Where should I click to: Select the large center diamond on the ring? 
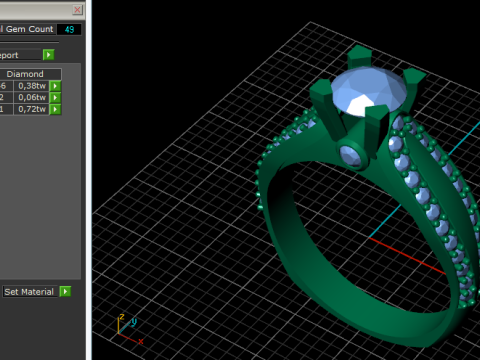tap(369, 91)
